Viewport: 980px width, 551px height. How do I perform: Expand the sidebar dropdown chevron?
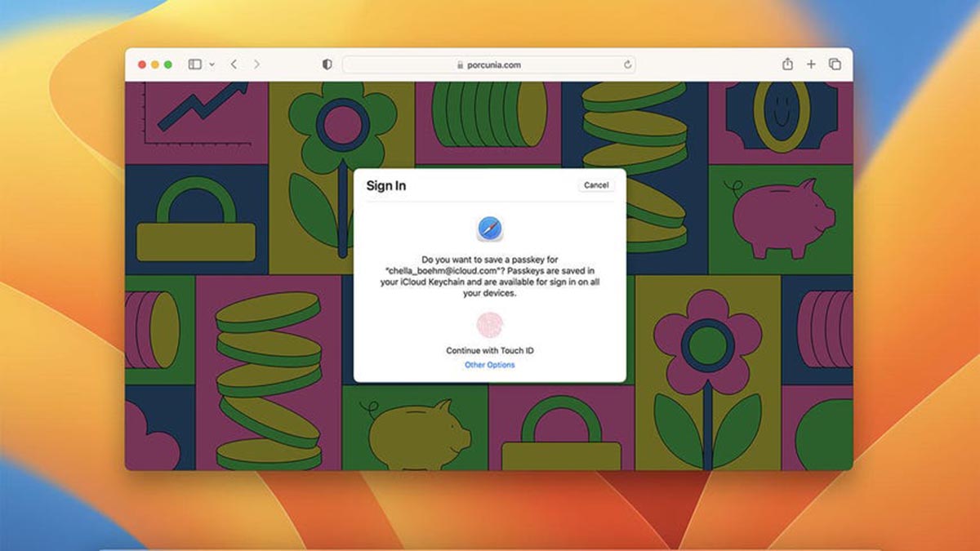(x=212, y=64)
